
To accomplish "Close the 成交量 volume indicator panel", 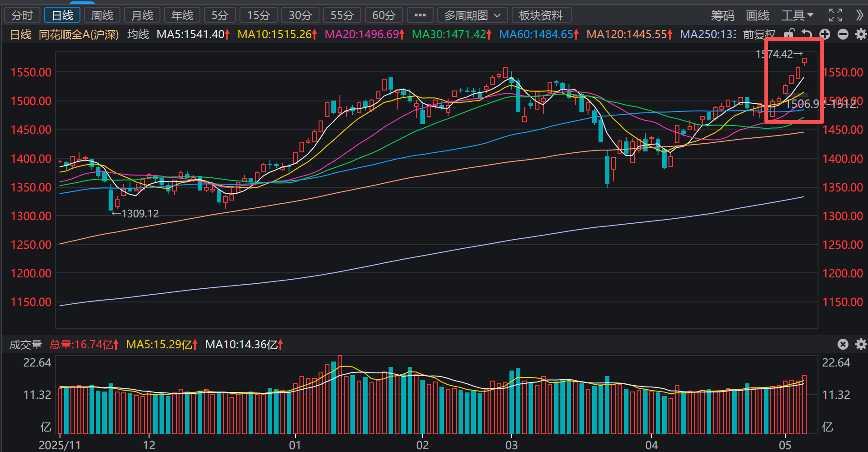I will point(843,344).
